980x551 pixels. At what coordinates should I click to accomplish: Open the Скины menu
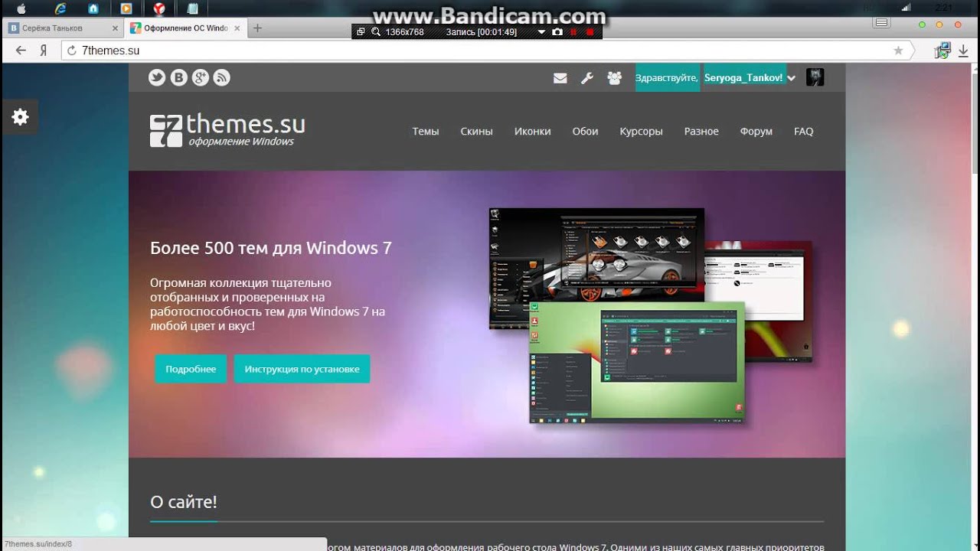(476, 131)
